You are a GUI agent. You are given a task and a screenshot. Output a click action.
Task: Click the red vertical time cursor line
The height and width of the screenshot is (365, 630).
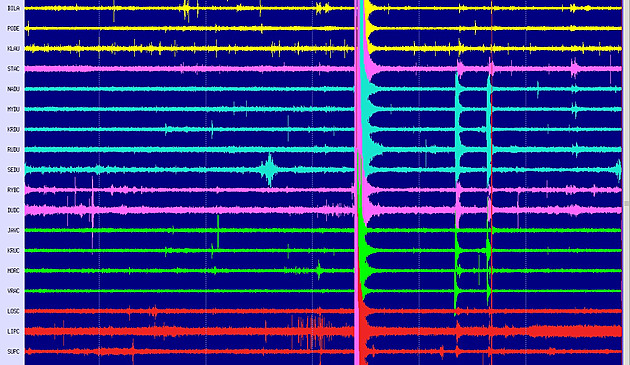pyautogui.click(x=492, y=182)
